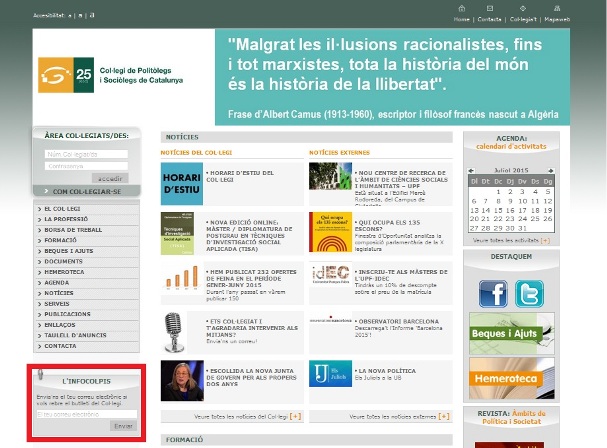Open the Horari d'estiu news thumbnail

click(182, 184)
